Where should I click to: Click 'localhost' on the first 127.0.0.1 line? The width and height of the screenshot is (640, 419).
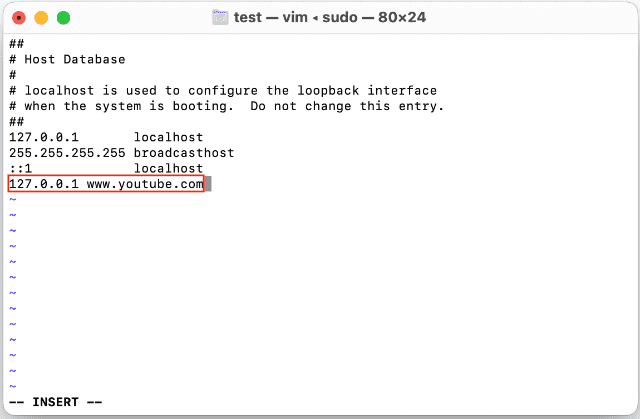pos(169,137)
